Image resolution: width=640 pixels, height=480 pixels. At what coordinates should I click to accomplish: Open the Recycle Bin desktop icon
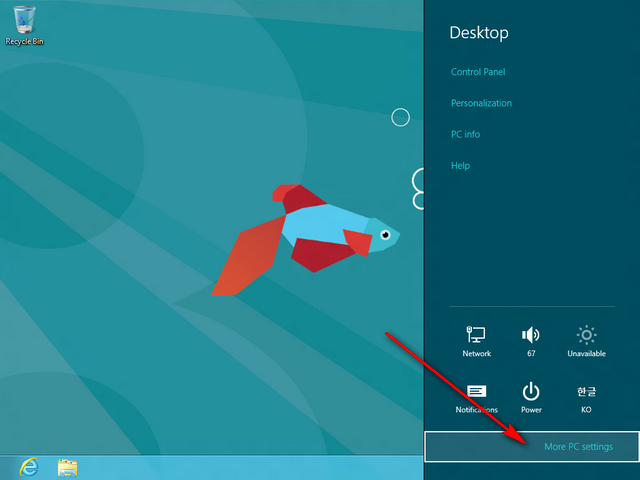[x=24, y=25]
